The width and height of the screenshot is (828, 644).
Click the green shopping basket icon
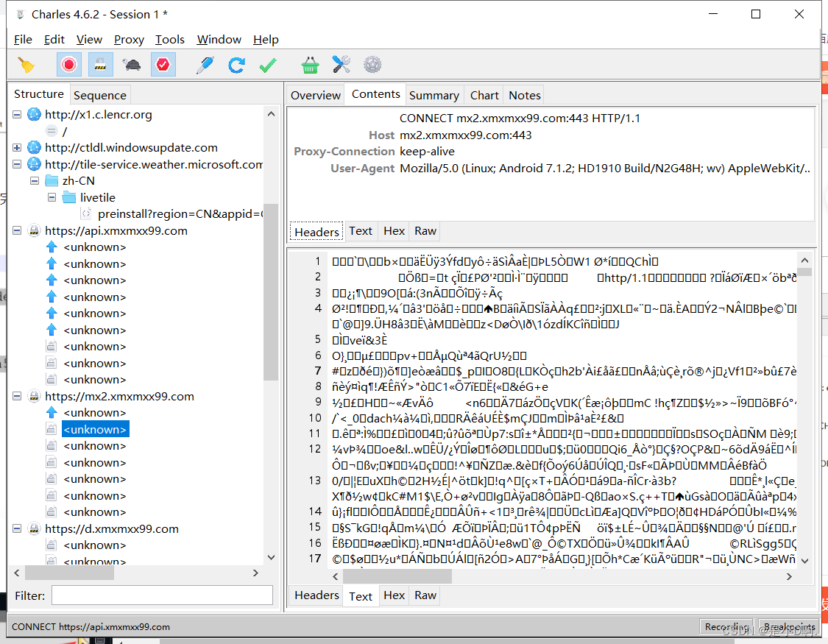tap(310, 65)
